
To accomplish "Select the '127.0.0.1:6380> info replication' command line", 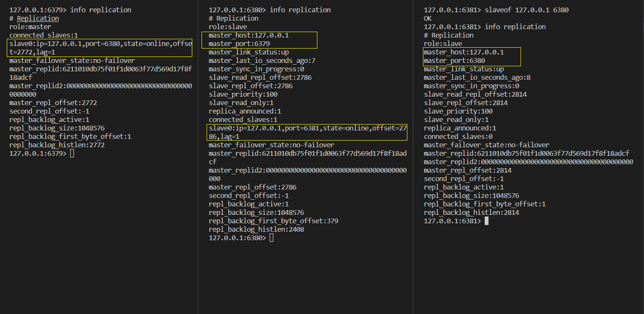I will point(270,10).
